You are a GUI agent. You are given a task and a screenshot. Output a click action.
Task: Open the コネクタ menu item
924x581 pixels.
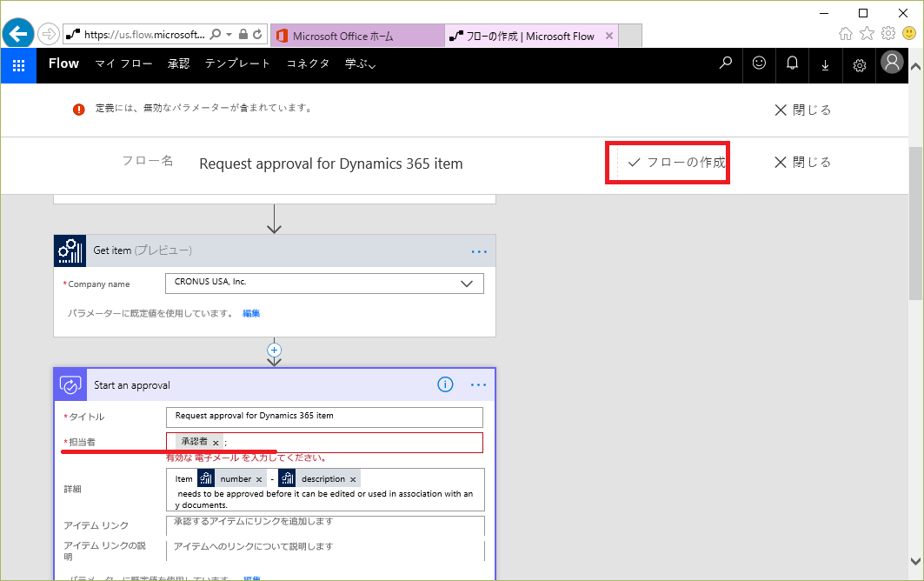(x=308, y=63)
